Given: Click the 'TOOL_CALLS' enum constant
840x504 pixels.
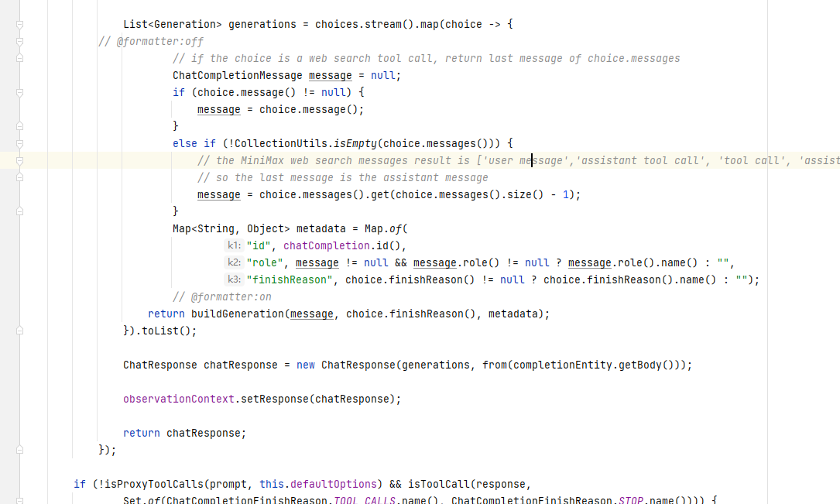Looking at the screenshot, I should pos(365,500).
